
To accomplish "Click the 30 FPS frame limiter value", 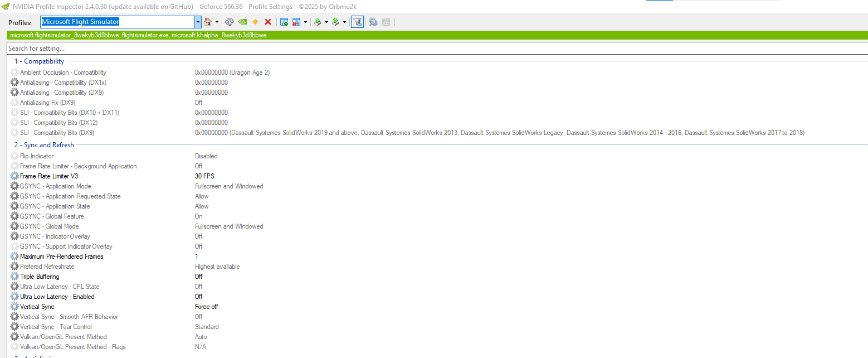I will pyautogui.click(x=204, y=176).
